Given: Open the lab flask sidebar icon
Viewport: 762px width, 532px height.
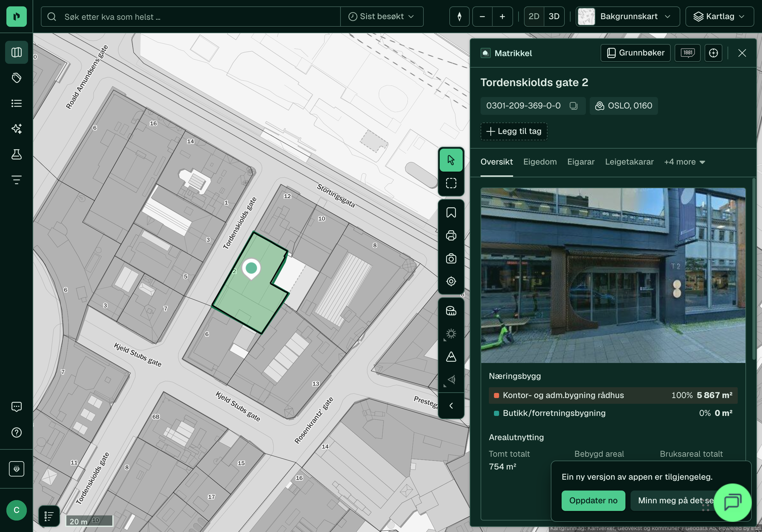Looking at the screenshot, I should click(16, 154).
